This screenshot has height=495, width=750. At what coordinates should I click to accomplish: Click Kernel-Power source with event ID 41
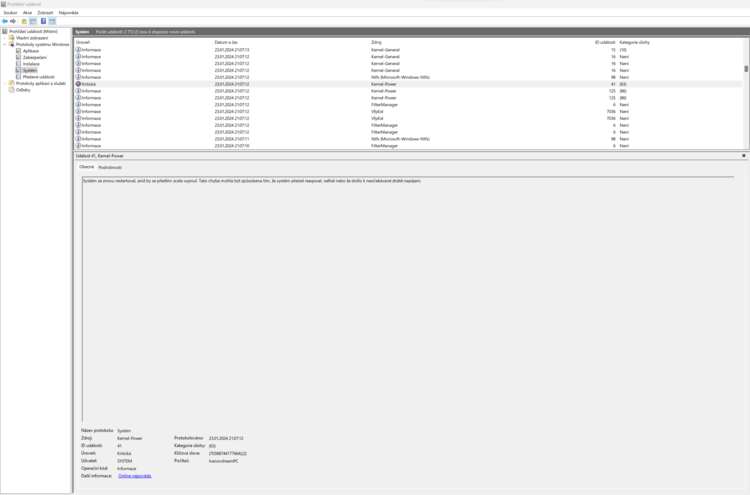pyautogui.click(x=384, y=84)
